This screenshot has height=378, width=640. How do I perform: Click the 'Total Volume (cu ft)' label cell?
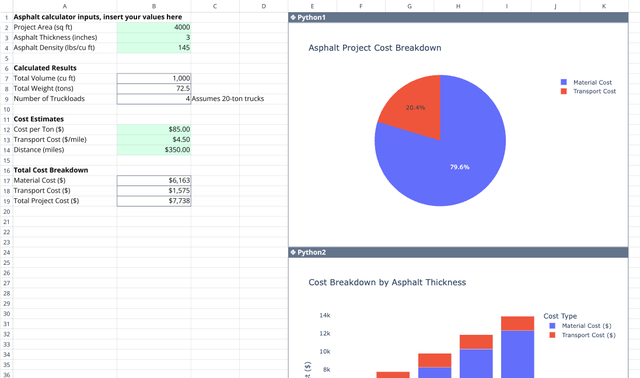[65, 78]
